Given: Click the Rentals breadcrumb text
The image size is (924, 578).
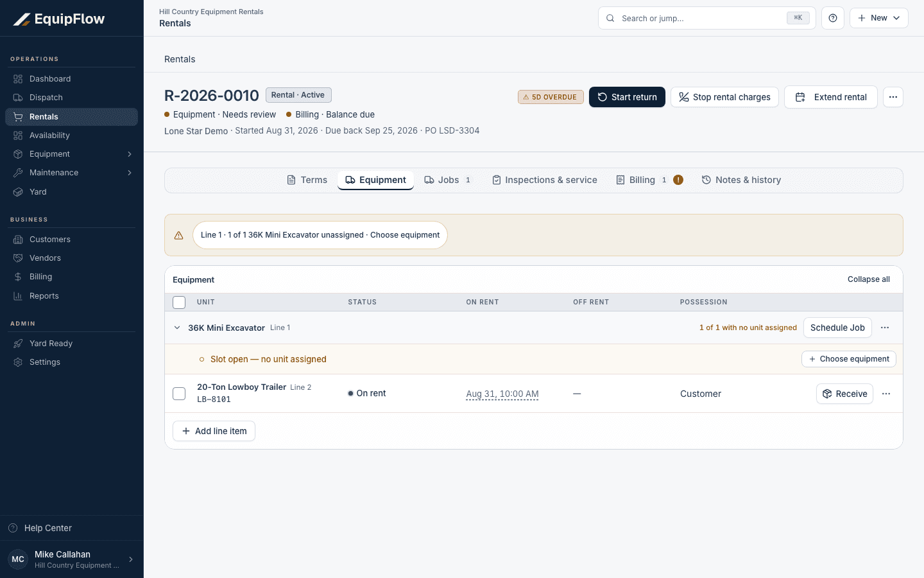Looking at the screenshot, I should point(180,59).
